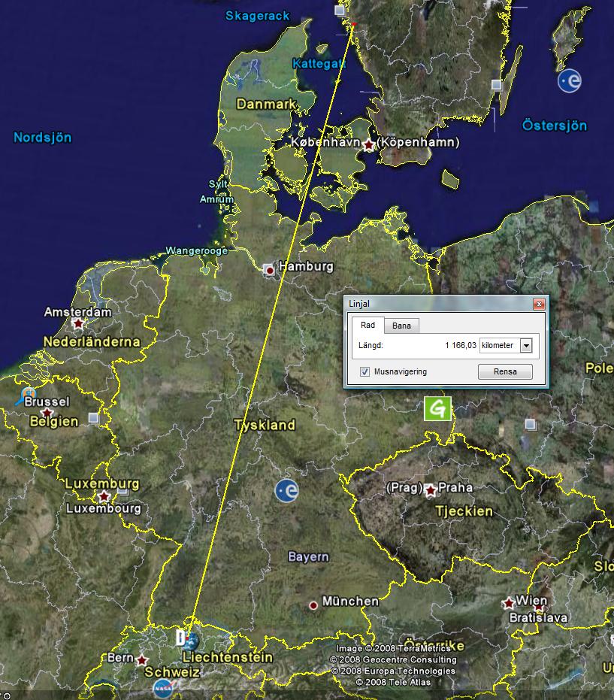Click the Nordsjön label
614x700 pixels.
click(42, 137)
